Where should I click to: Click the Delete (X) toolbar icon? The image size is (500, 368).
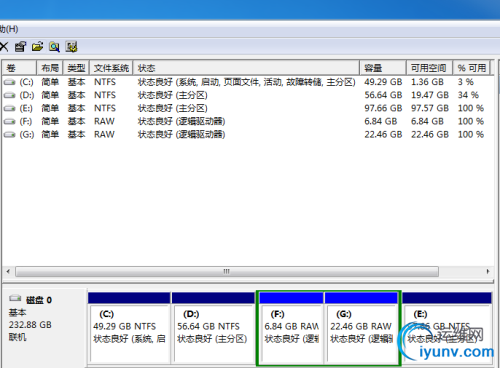(4, 47)
